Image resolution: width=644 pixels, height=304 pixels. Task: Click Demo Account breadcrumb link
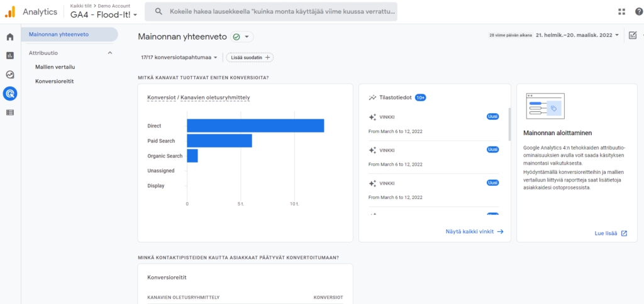(x=114, y=6)
